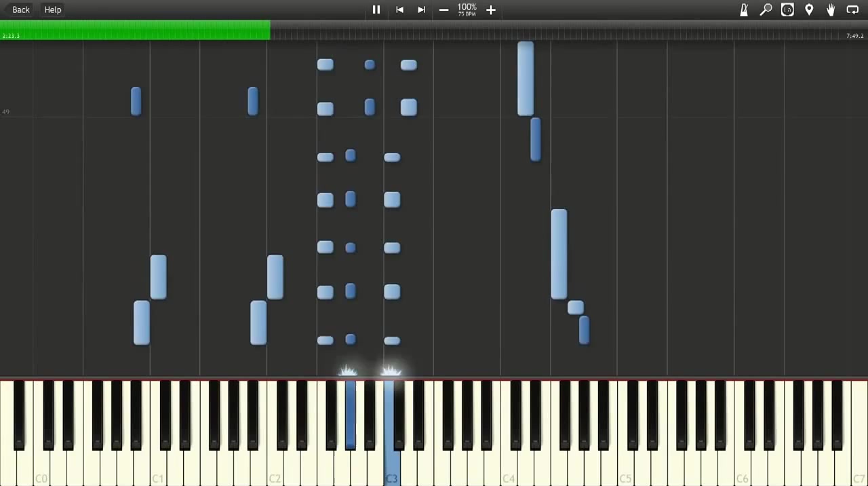Skip back to the previous section

point(399,10)
